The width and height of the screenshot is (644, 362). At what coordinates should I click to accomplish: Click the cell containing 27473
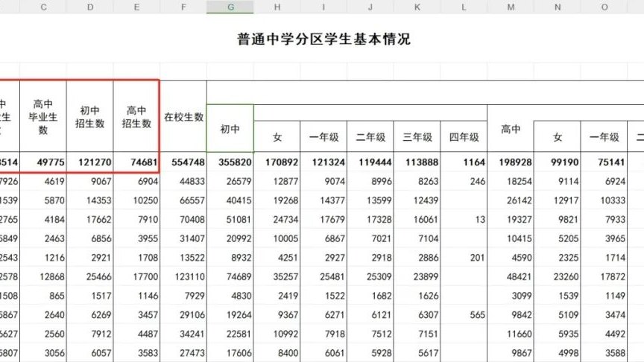pyautogui.click(x=183, y=352)
